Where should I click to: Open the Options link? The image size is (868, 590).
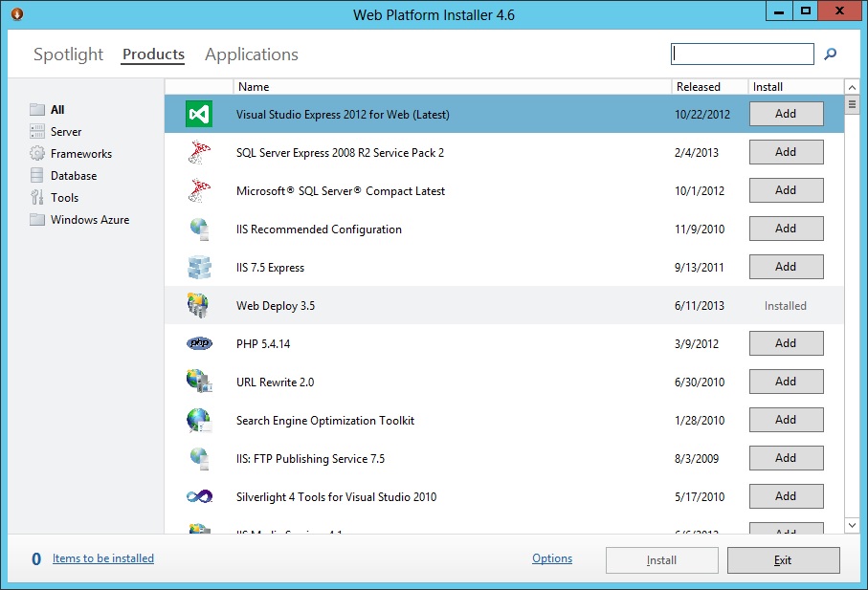pos(552,558)
